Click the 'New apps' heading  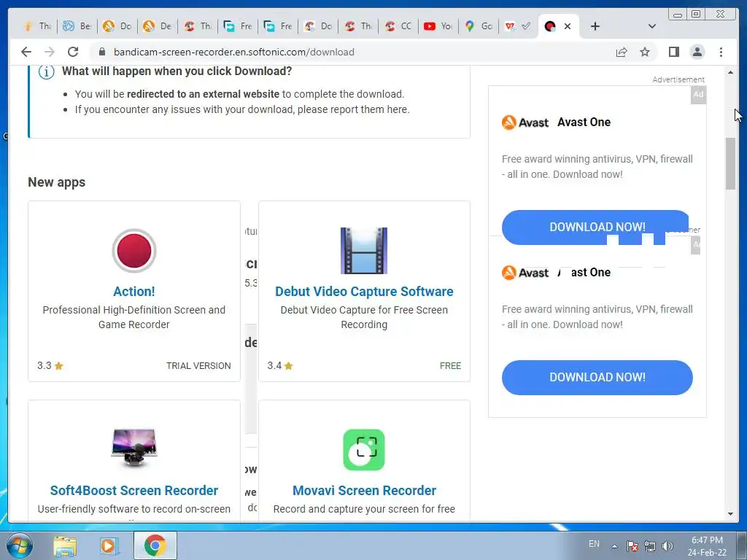[x=57, y=182]
